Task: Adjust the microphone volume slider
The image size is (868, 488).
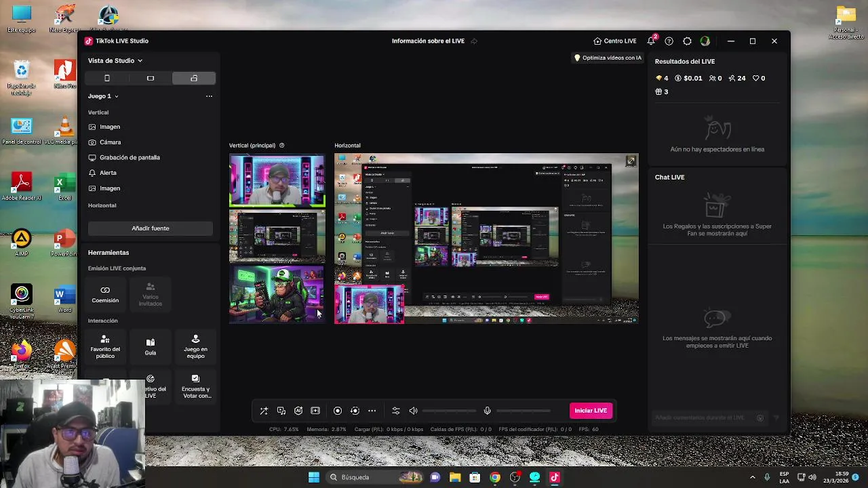Action: [524, 411]
